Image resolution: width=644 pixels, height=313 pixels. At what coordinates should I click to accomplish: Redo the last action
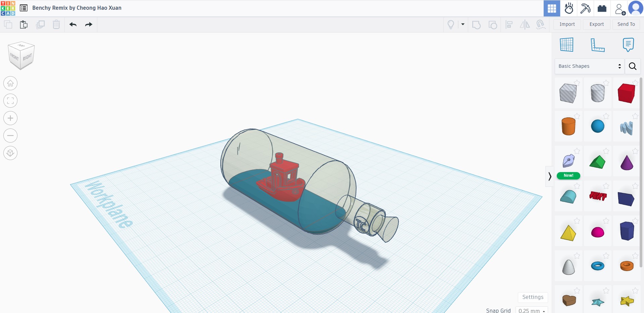(89, 24)
